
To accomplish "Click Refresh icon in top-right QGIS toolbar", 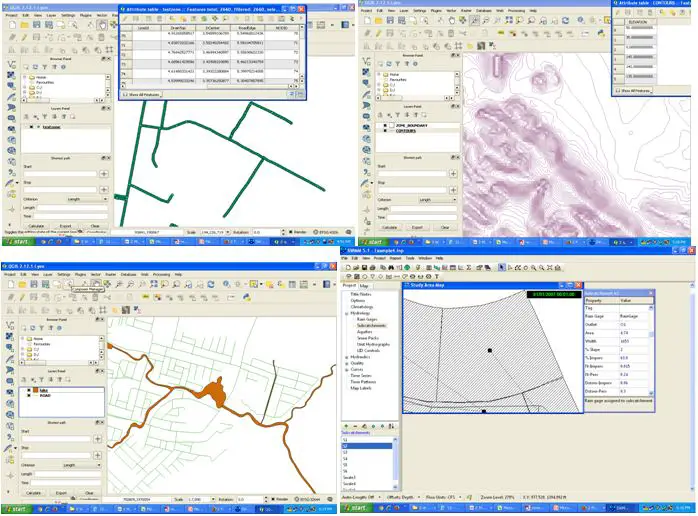I will (565, 20).
